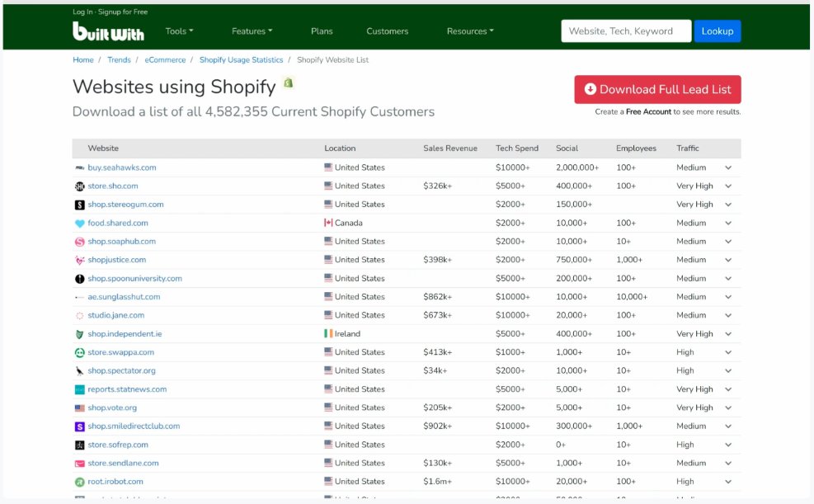Click the shop.independent.ie favicon
Viewport: 814px width, 504px height.
coord(79,334)
